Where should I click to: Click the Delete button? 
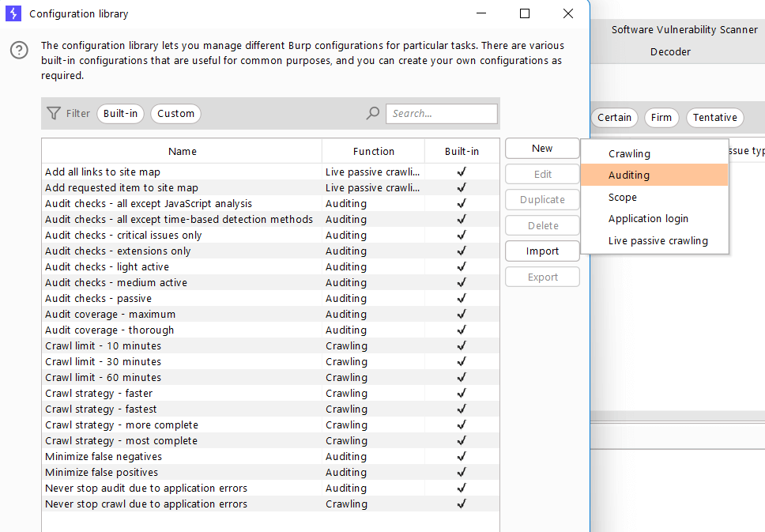(542, 225)
